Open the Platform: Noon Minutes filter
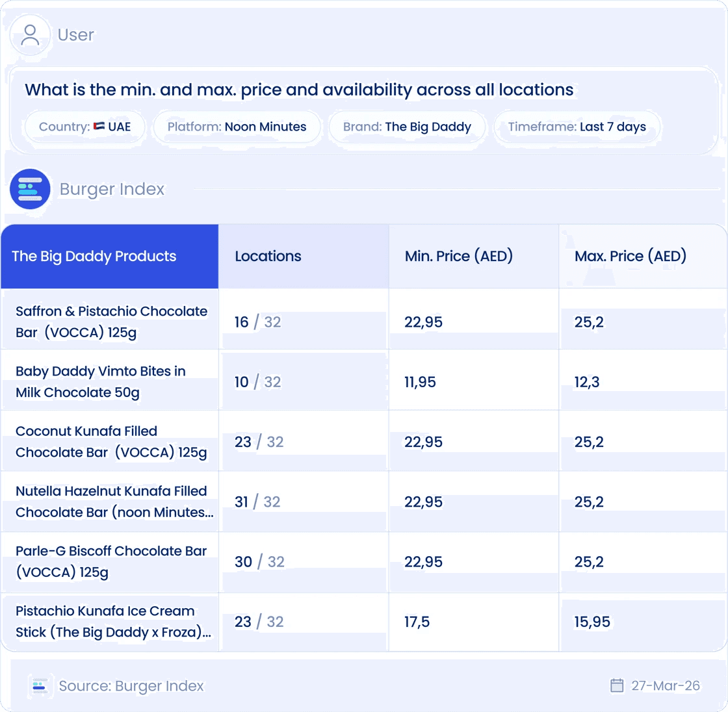The width and height of the screenshot is (728, 712). coord(237,127)
